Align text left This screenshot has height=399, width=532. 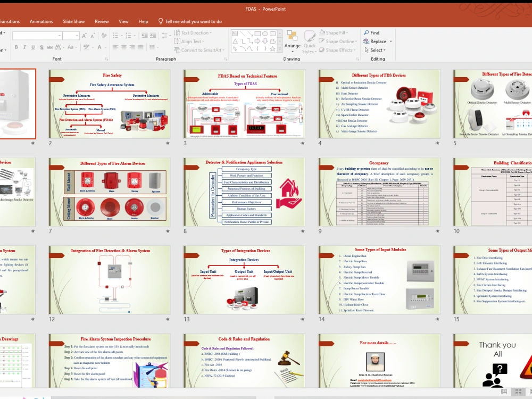[115, 47]
